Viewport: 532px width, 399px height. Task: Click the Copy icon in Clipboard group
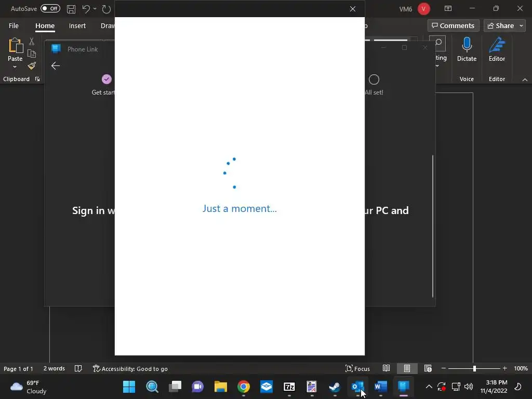click(32, 54)
